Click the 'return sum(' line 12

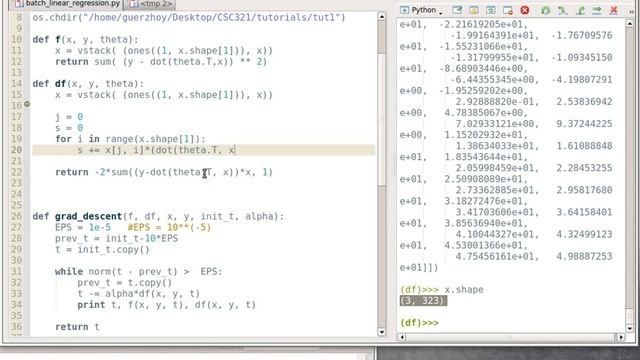coord(161,62)
